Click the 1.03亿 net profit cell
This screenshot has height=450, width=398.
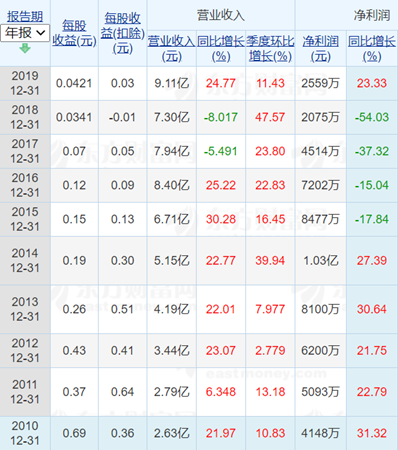tap(321, 260)
